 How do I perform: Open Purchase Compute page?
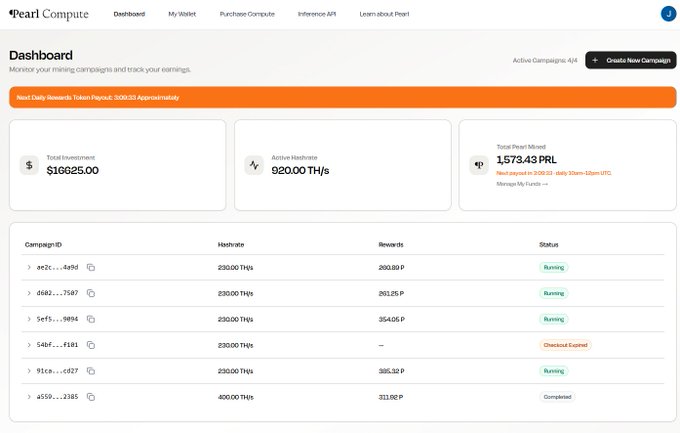pyautogui.click(x=247, y=14)
